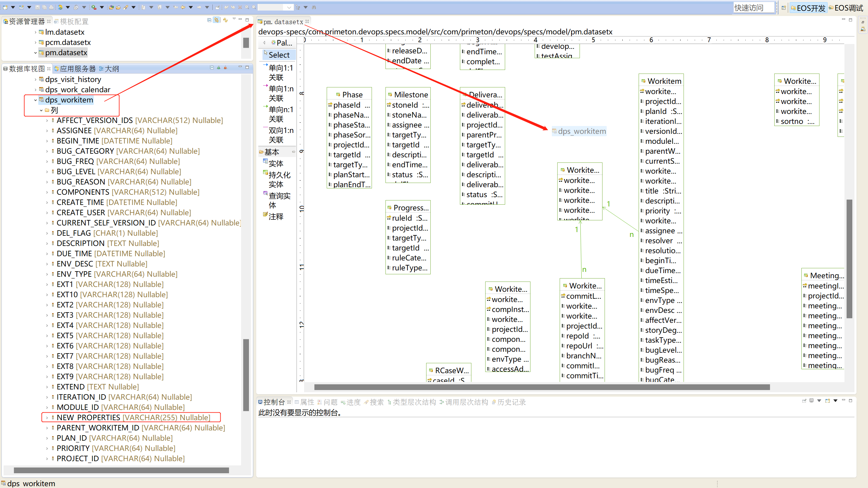Toggle Link with Editor in 资源管理器
This screenshot has height=488, width=868.
coord(216,20)
